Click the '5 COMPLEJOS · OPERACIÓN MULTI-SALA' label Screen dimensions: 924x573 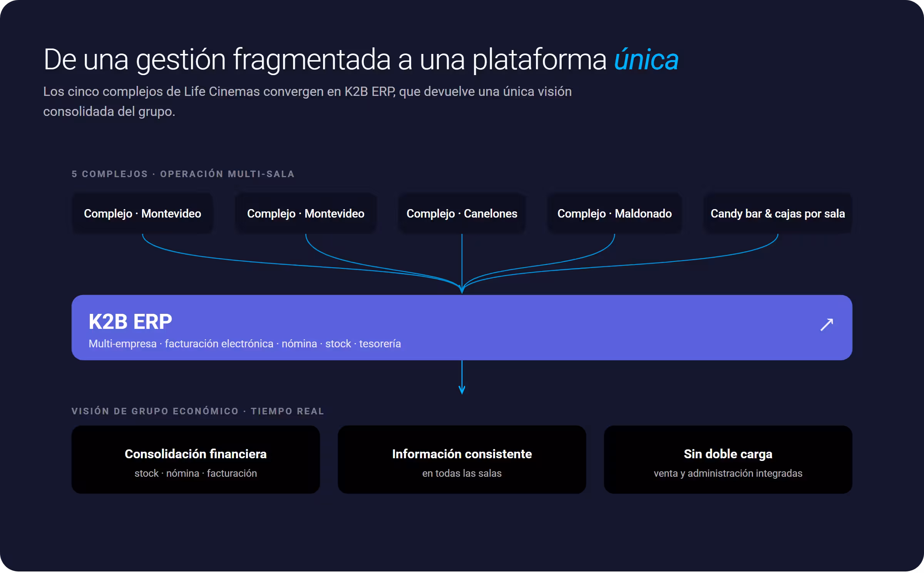click(x=183, y=174)
